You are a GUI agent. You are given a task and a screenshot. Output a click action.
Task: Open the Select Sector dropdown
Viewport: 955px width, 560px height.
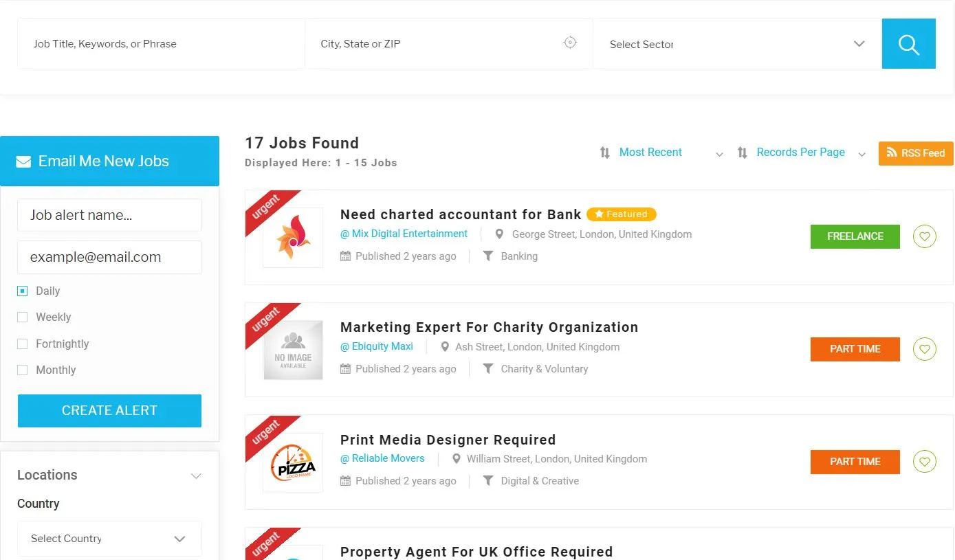click(x=737, y=43)
